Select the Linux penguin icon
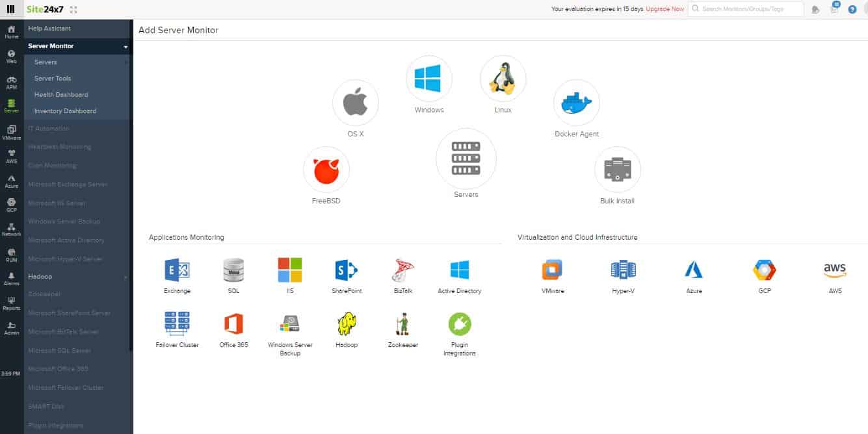 tap(503, 79)
